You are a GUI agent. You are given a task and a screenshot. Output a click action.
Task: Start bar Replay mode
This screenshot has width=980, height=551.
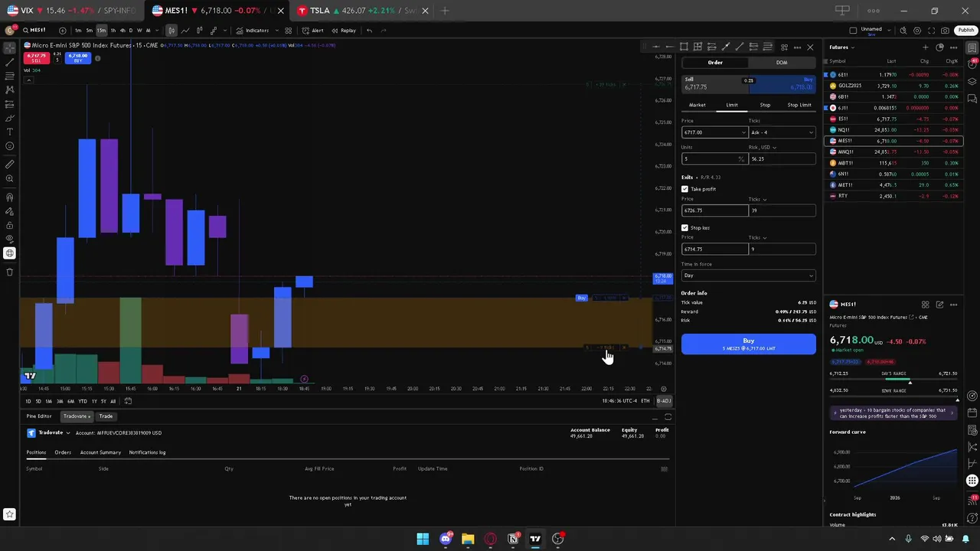344,31
